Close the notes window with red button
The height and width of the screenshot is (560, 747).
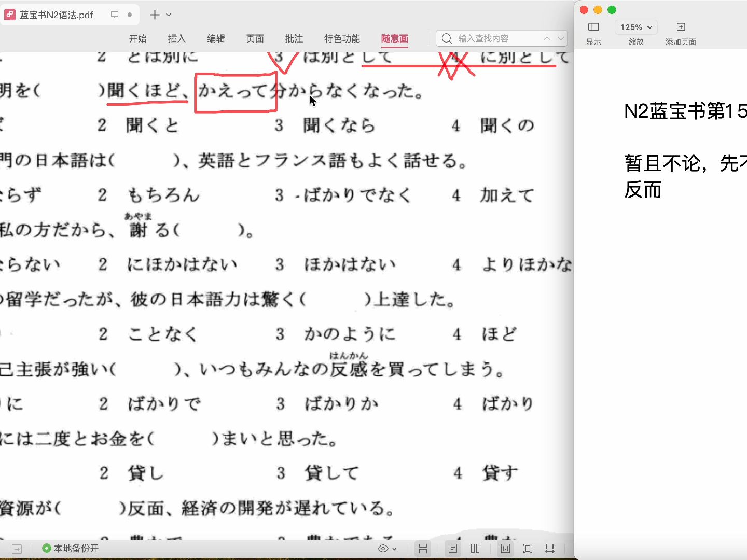click(584, 10)
